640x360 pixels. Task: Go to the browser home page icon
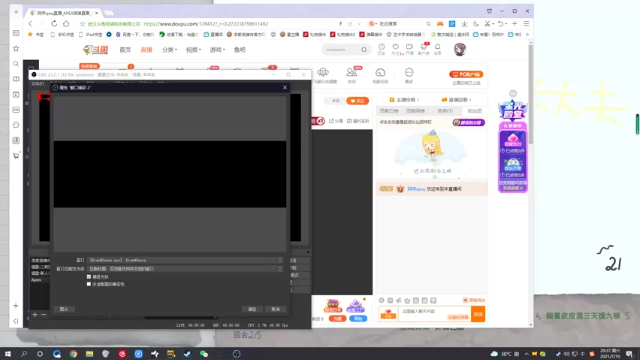[x=66, y=24]
